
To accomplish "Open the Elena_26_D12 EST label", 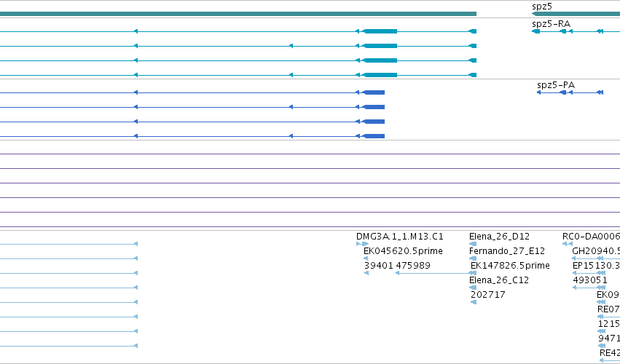I will pos(499,237).
